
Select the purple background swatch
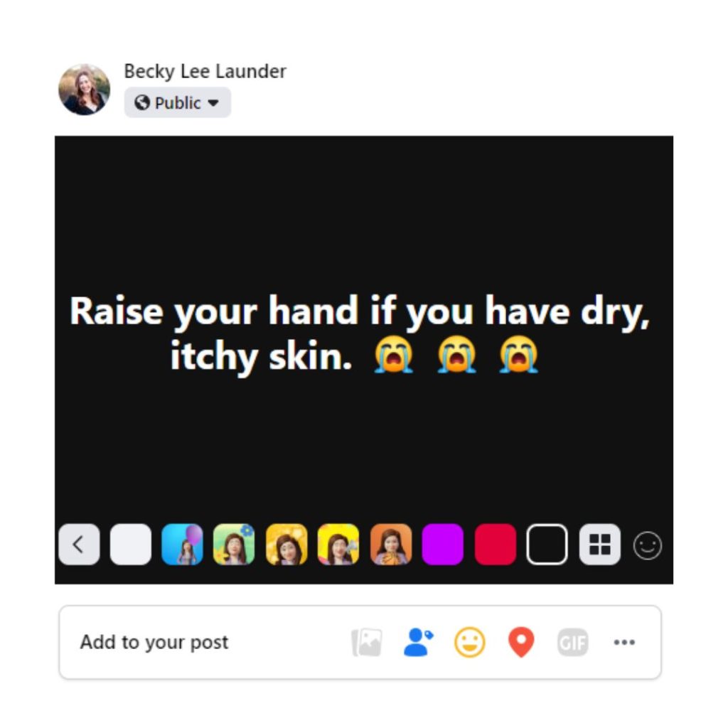tap(442, 545)
